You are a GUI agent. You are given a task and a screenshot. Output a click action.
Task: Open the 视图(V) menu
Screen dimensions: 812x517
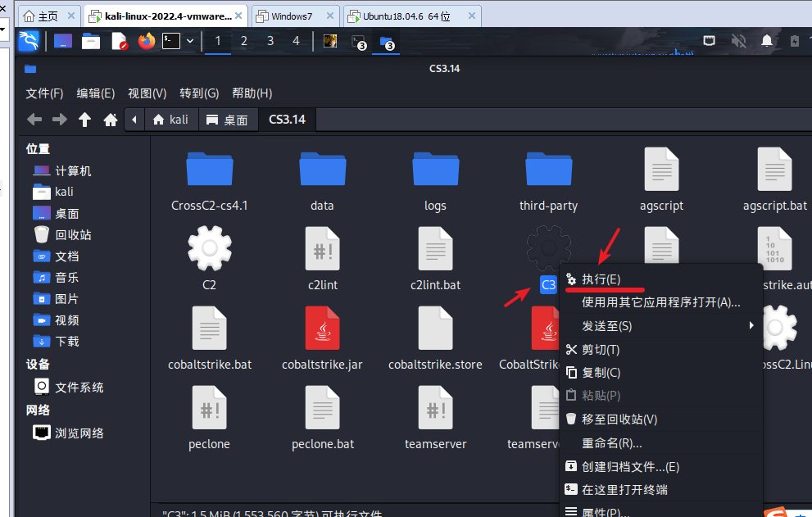[x=147, y=93]
